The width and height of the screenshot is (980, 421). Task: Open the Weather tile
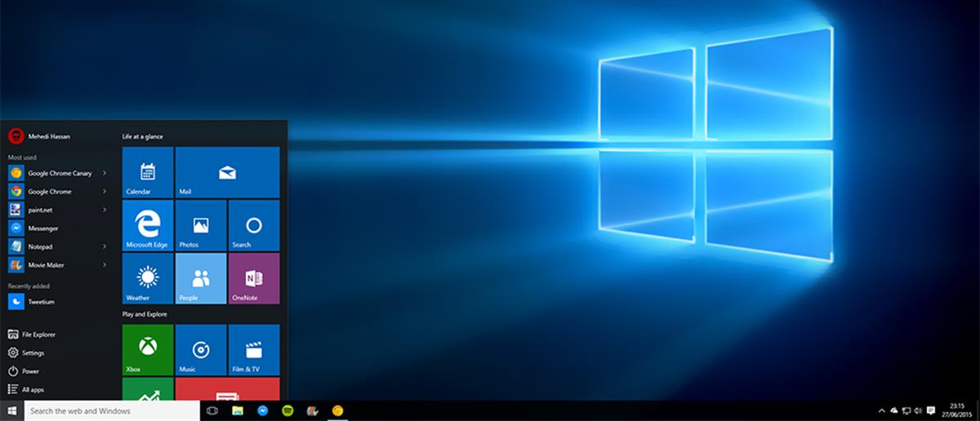(147, 278)
